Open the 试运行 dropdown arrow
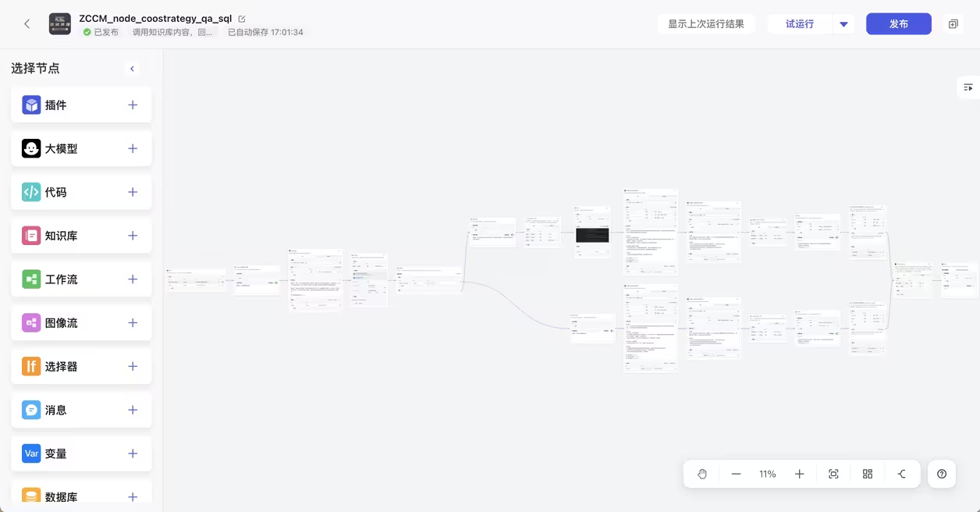Screen dimensions: 980x512 pos(843,24)
